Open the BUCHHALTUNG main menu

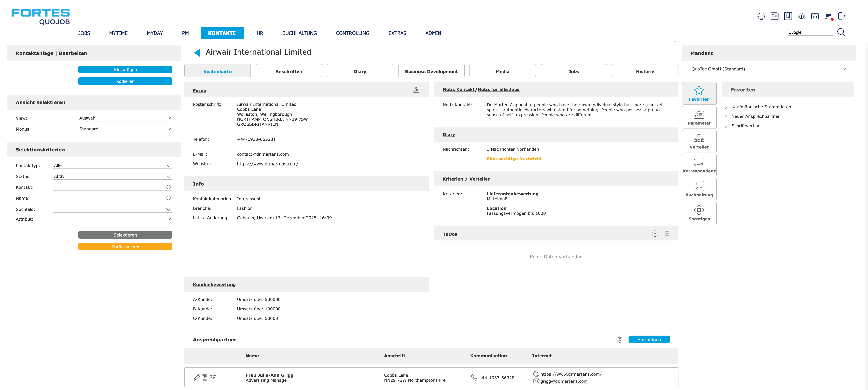point(299,33)
